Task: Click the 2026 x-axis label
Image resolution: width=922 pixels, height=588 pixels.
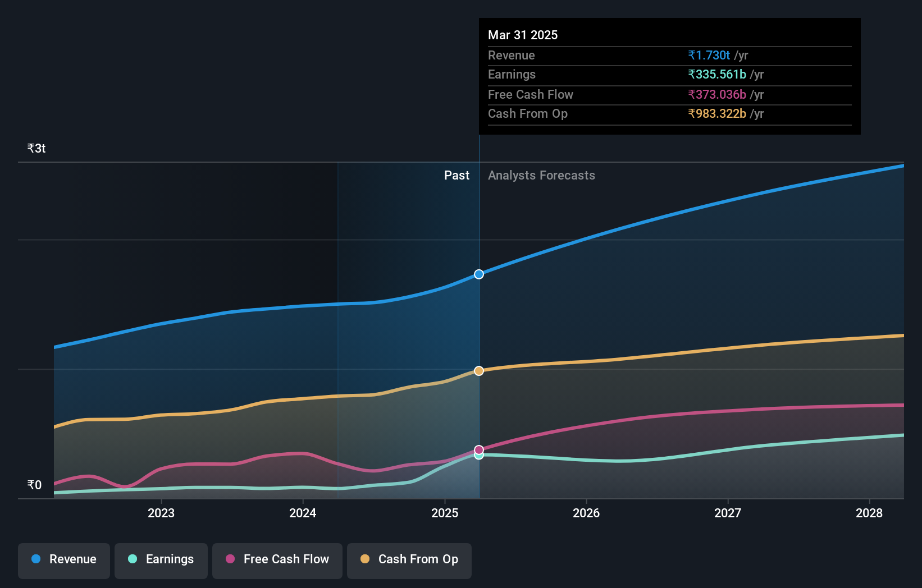Action: (x=586, y=513)
